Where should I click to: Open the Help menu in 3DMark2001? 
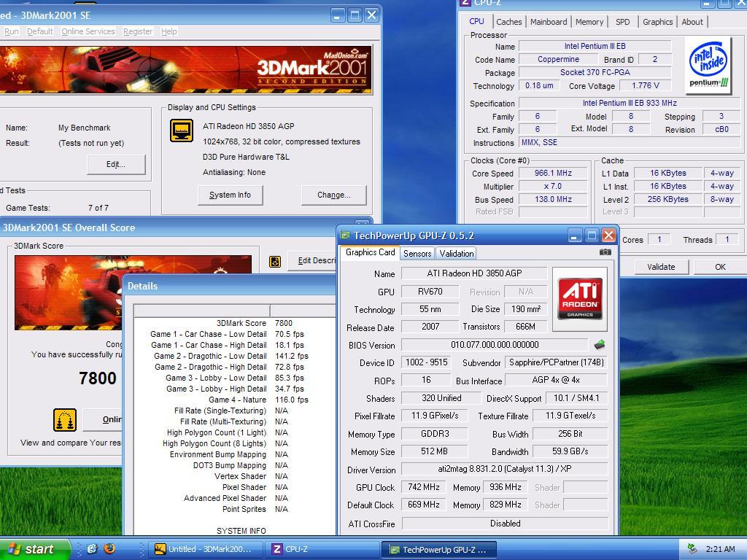169,31
